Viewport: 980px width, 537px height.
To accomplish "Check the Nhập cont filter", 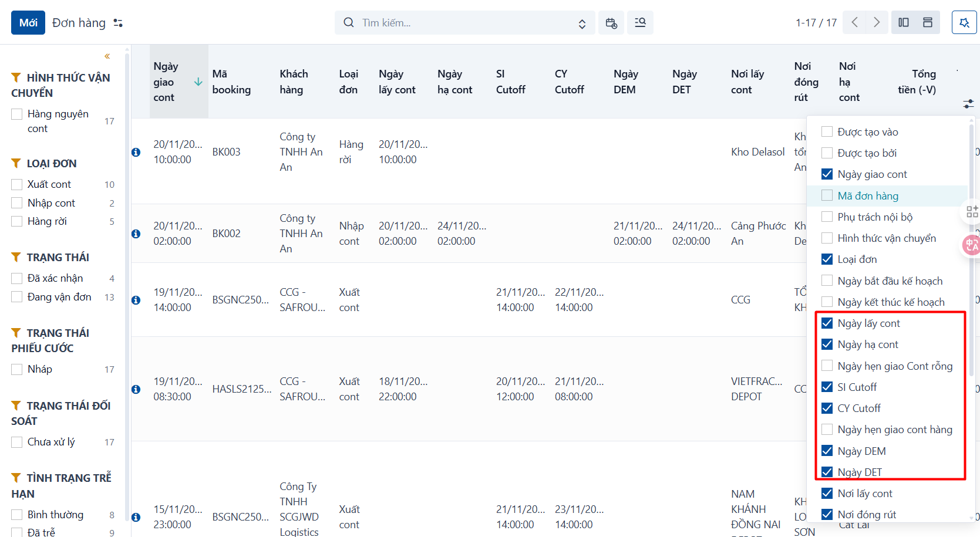I will [x=17, y=203].
